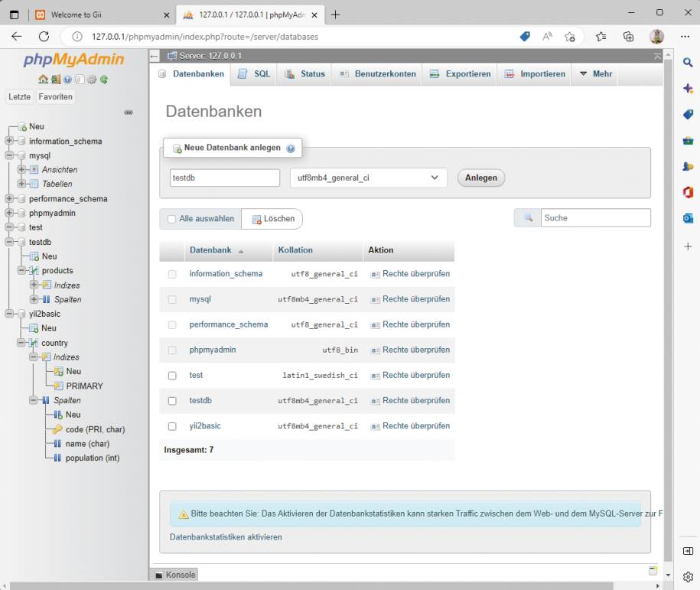Open the collation dropdown utf8mb4_general_ci
Image resolution: width=700 pixels, height=590 pixels.
coord(368,178)
